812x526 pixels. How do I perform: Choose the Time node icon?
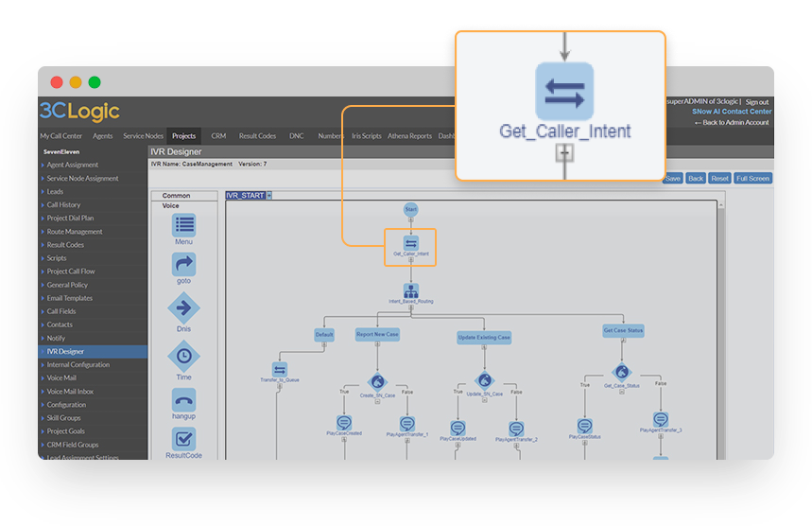[x=183, y=356]
